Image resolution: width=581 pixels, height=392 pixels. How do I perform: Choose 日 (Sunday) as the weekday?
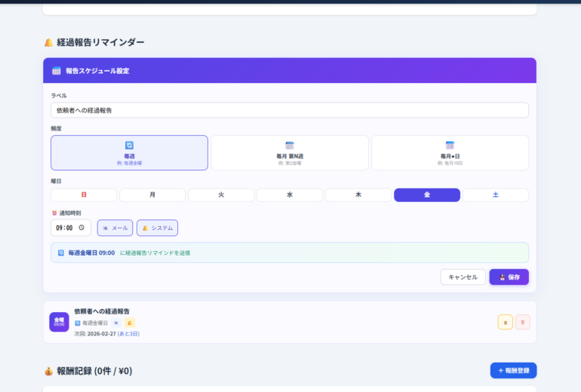(x=84, y=195)
